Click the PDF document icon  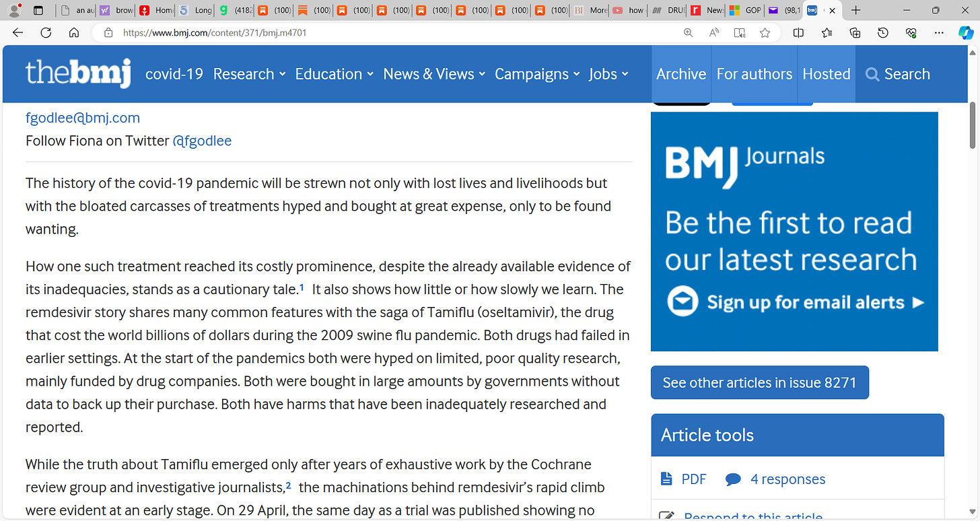tap(666, 479)
